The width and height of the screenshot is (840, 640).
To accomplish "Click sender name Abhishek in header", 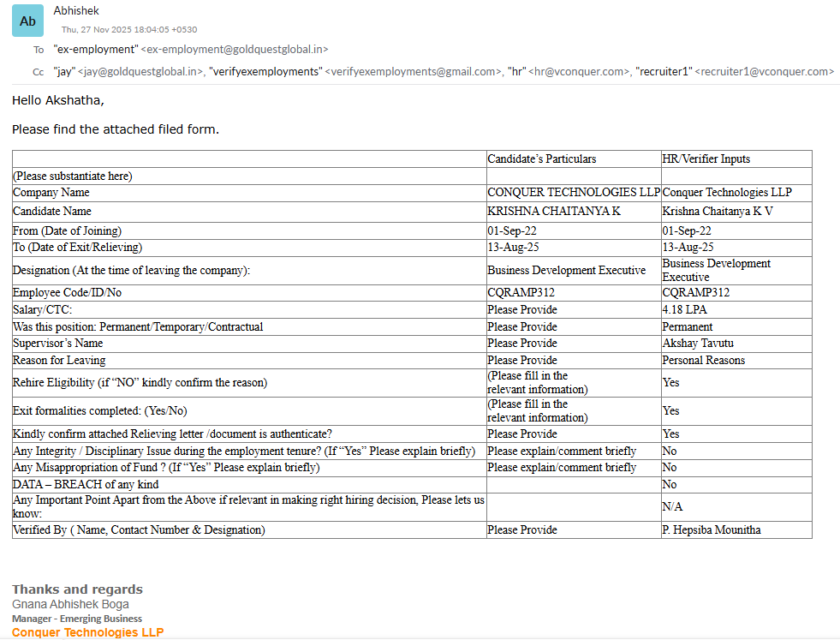I will 76,11.
